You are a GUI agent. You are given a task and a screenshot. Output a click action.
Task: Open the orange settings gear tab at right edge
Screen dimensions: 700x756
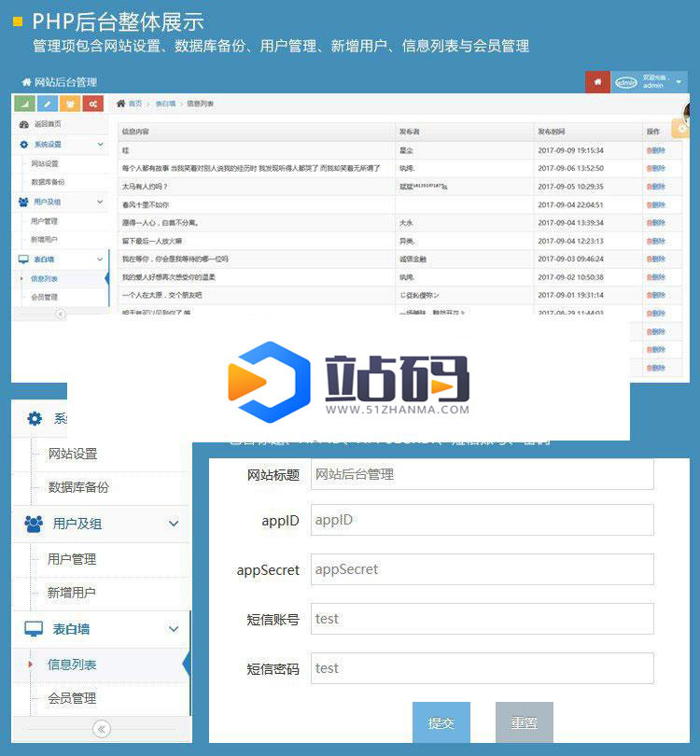(681, 128)
